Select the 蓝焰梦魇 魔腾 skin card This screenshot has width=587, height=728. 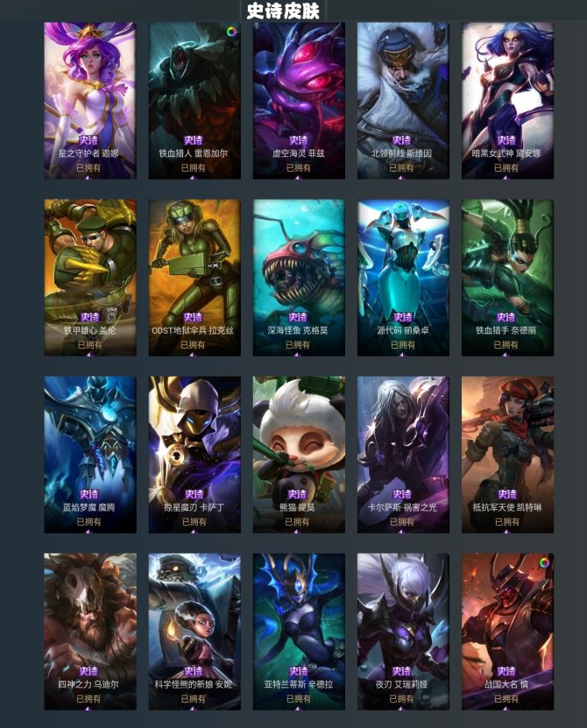click(x=90, y=455)
